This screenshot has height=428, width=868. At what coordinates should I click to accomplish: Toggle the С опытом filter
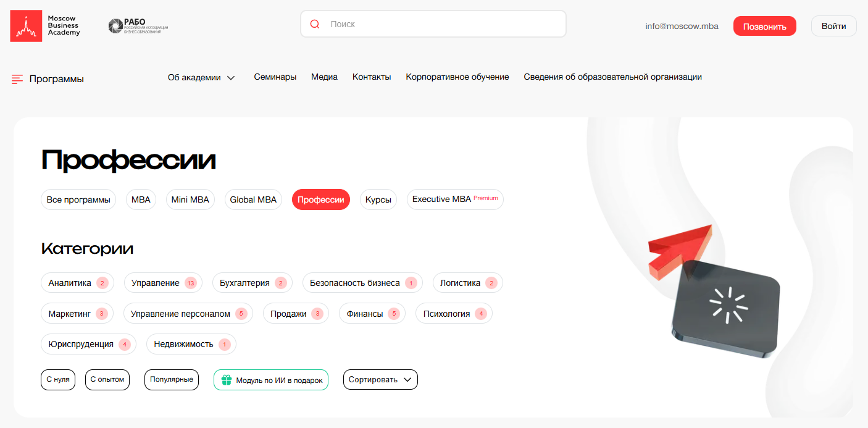point(107,379)
